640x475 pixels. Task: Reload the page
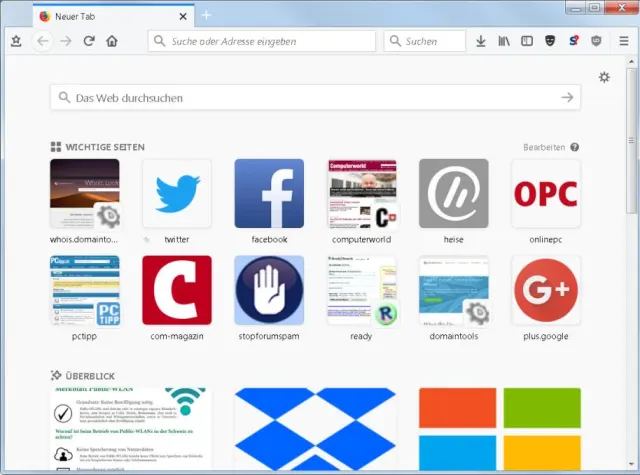pos(89,41)
